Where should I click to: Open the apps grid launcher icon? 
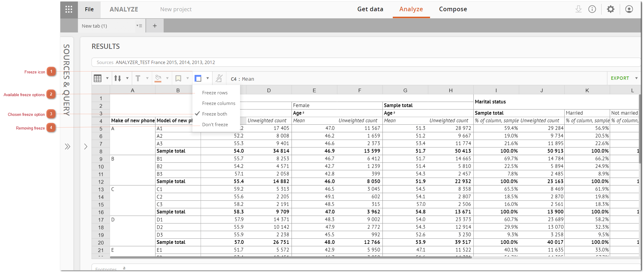tap(69, 9)
